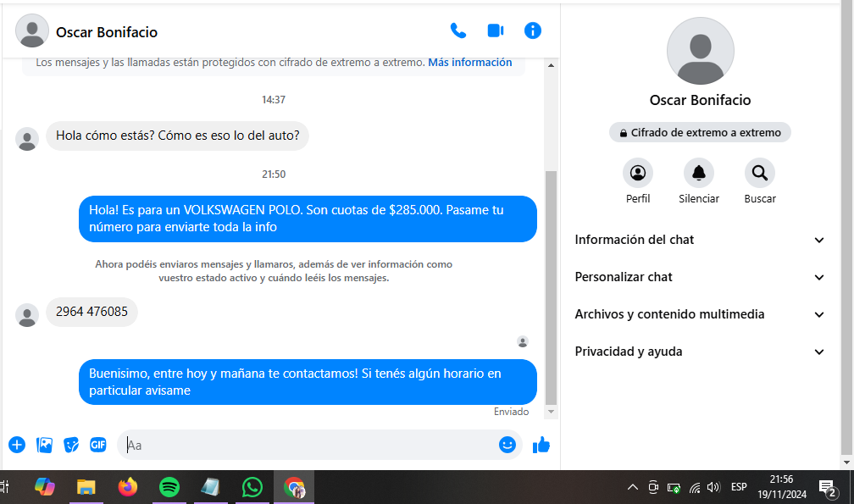The height and width of the screenshot is (504, 854).
Task: Choose a sticker to send
Action: (x=72, y=445)
